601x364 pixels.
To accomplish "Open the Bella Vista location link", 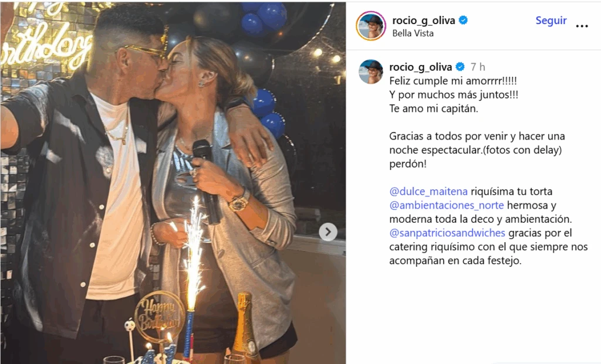I will pyautogui.click(x=413, y=33).
